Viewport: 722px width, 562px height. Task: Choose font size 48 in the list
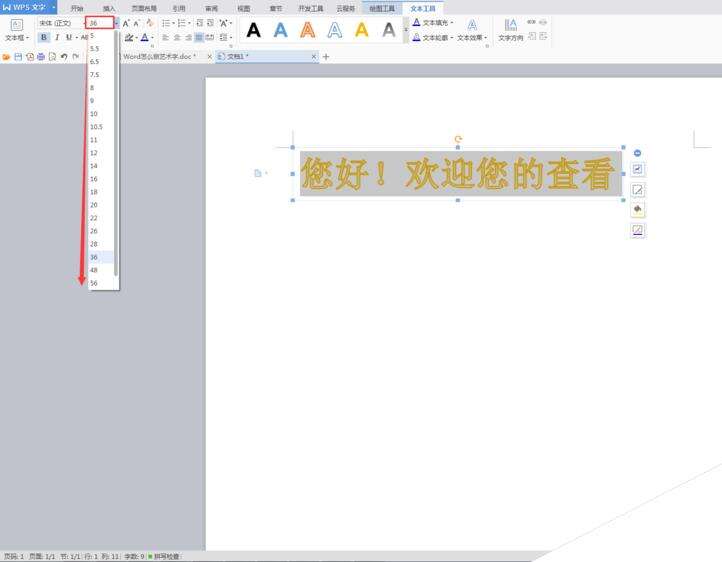pyautogui.click(x=101, y=270)
